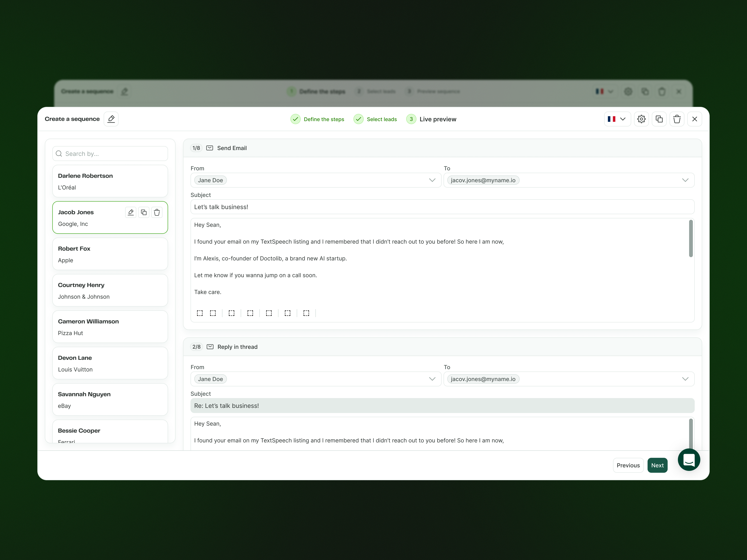Expand the To dropdown in Send Email step

685,180
